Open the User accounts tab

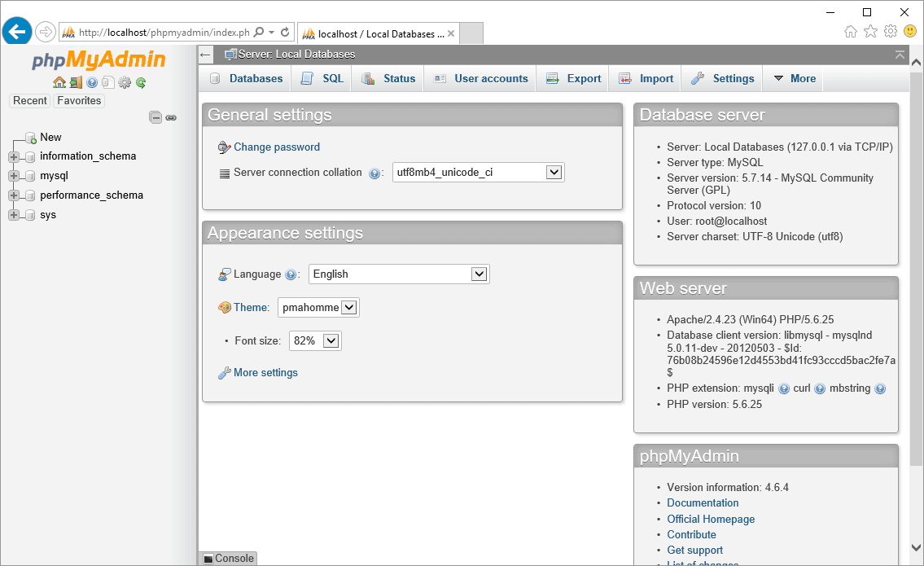click(x=481, y=79)
